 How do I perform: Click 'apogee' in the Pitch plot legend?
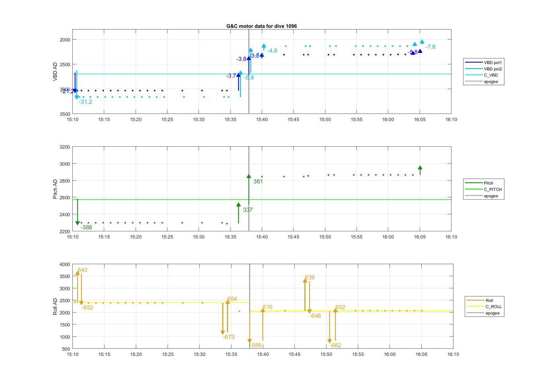pyautogui.click(x=484, y=196)
